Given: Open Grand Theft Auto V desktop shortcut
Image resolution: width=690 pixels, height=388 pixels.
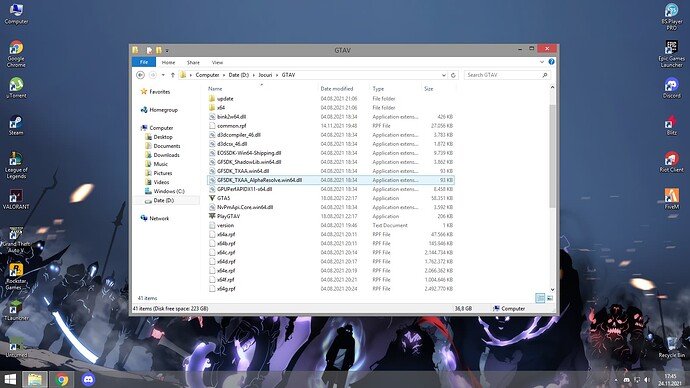Looking at the screenshot, I should [x=16, y=240].
